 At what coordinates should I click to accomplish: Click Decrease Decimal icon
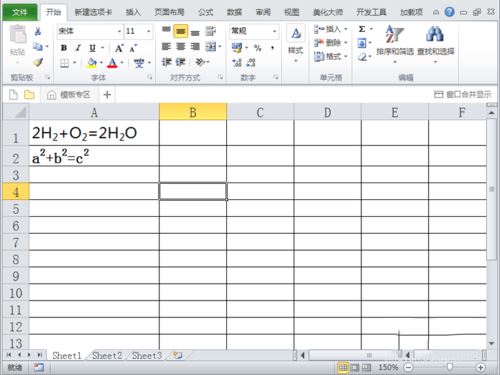[251, 63]
